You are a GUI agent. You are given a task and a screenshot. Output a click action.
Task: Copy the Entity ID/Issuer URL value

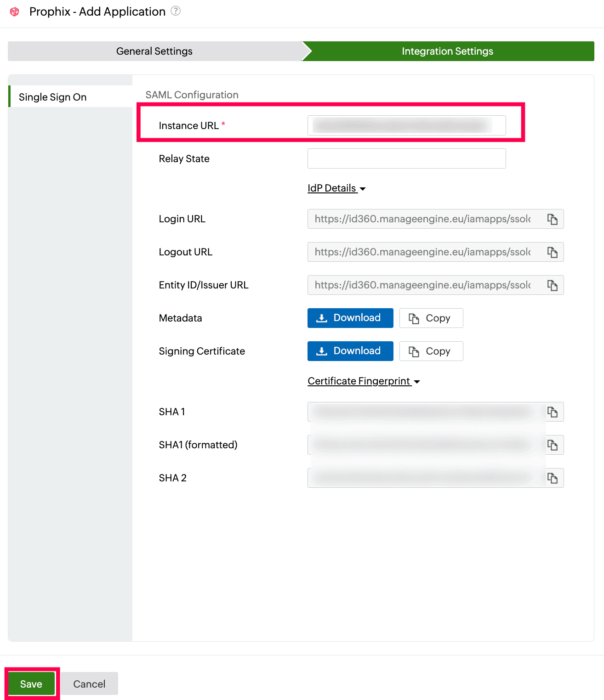pyautogui.click(x=552, y=285)
